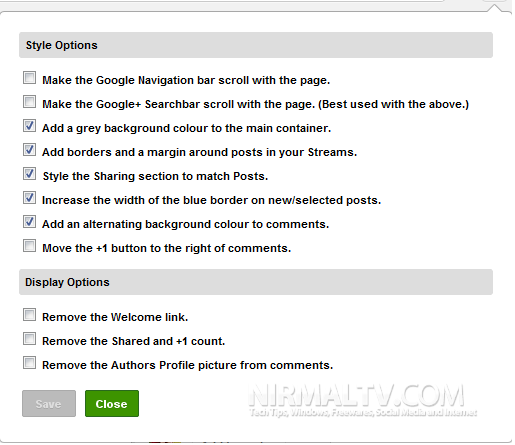Screen dimensions: 515x445
Task: Check Remove the Welcome link option
Action: [29, 315]
